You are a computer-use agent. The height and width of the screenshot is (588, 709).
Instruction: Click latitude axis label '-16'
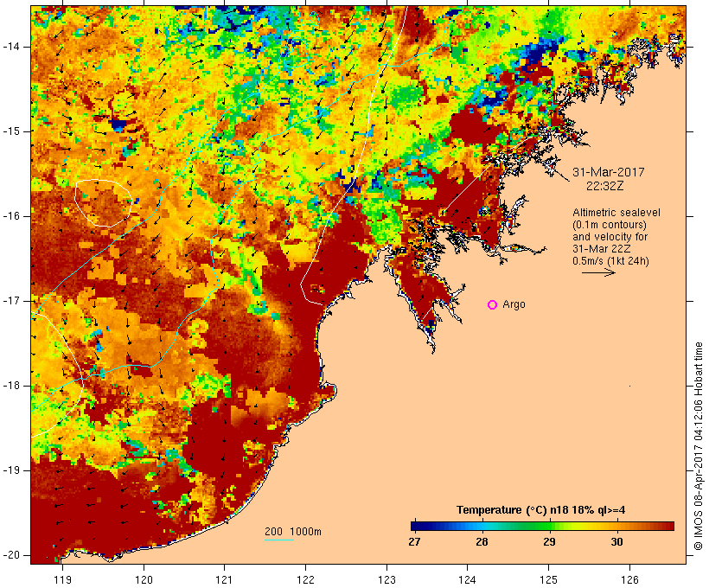(x=11, y=216)
